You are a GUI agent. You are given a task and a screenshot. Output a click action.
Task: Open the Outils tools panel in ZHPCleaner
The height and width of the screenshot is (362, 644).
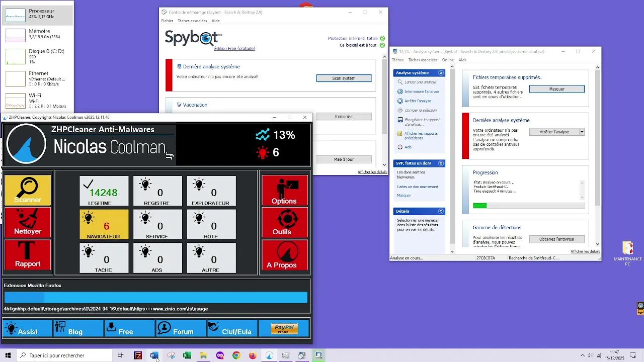tap(284, 222)
